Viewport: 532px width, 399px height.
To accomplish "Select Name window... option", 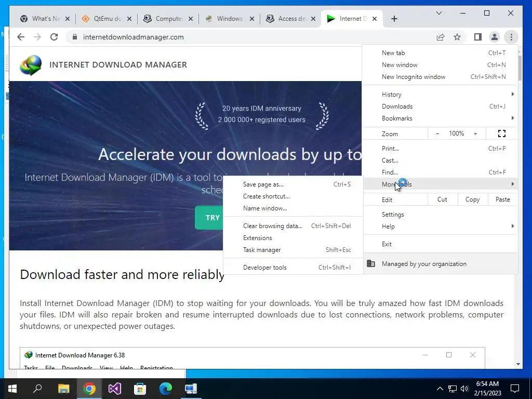I will (293, 208).
